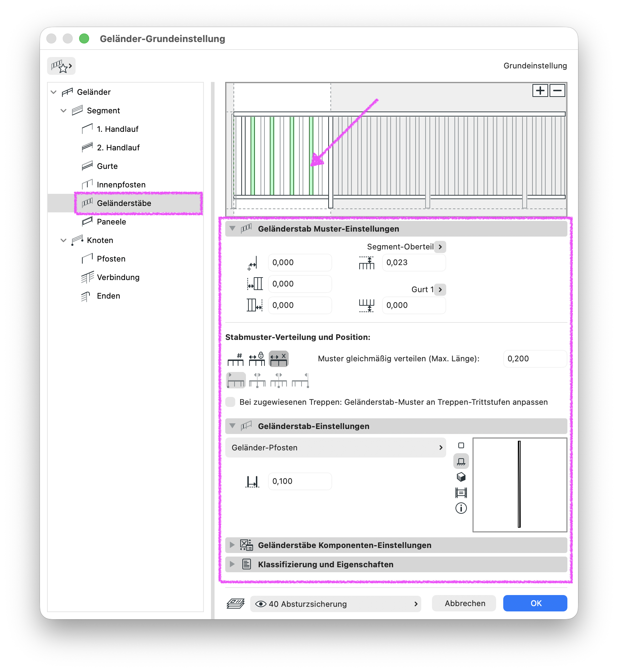Click the max pattern length field 0,200
The width and height of the screenshot is (618, 672).
coord(535,358)
